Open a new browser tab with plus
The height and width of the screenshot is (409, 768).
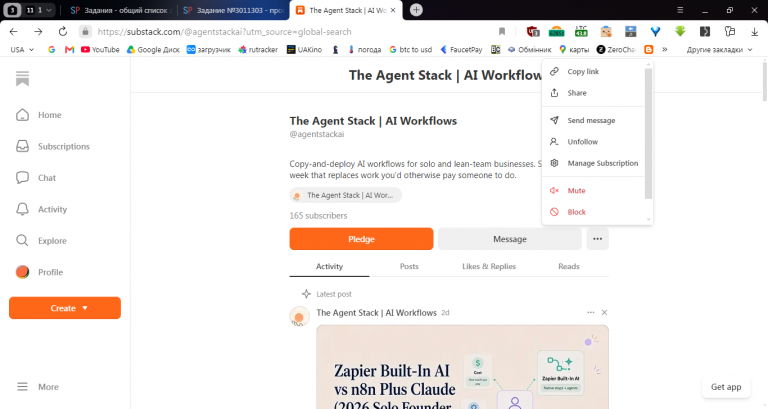(416, 10)
